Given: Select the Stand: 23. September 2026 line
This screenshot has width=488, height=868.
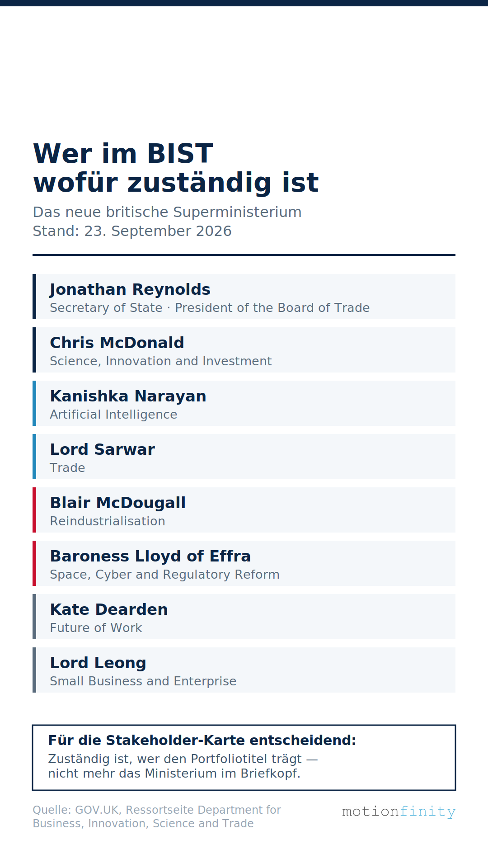Looking at the screenshot, I should click(x=132, y=231).
